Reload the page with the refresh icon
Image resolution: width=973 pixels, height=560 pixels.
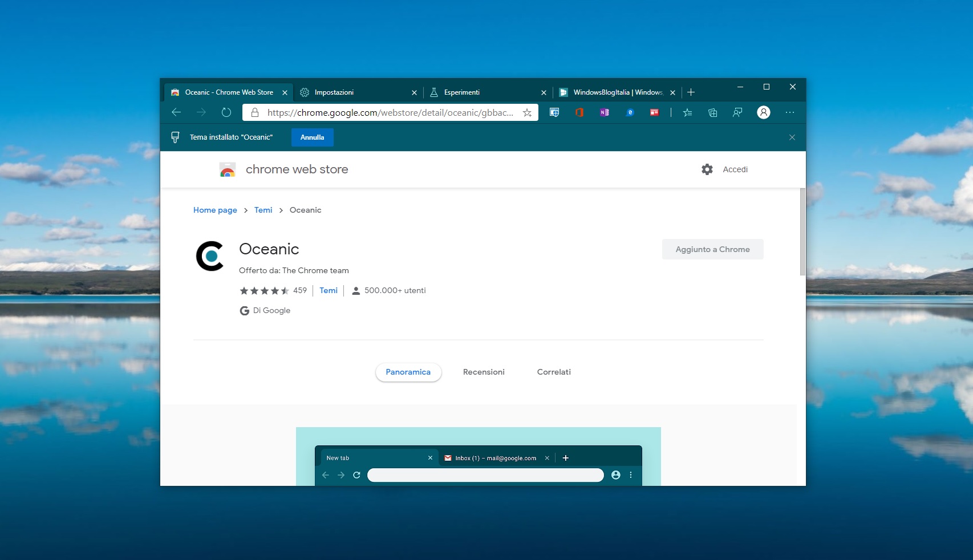pos(226,112)
